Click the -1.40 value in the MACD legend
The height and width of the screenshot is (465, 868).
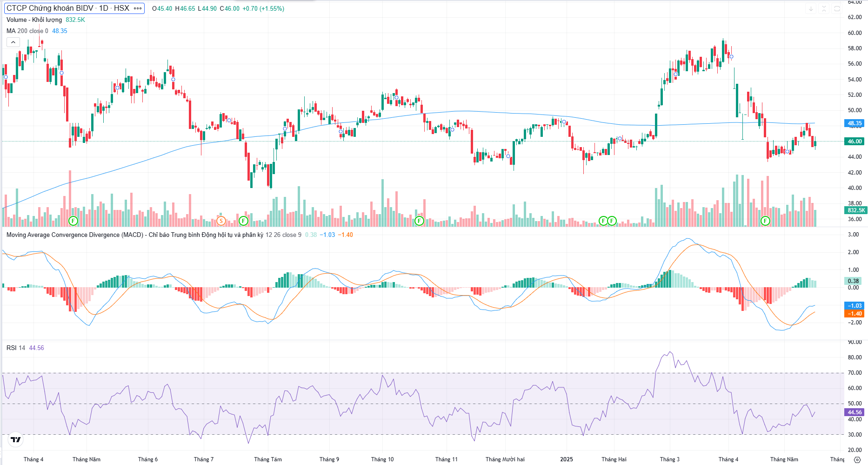coord(345,235)
